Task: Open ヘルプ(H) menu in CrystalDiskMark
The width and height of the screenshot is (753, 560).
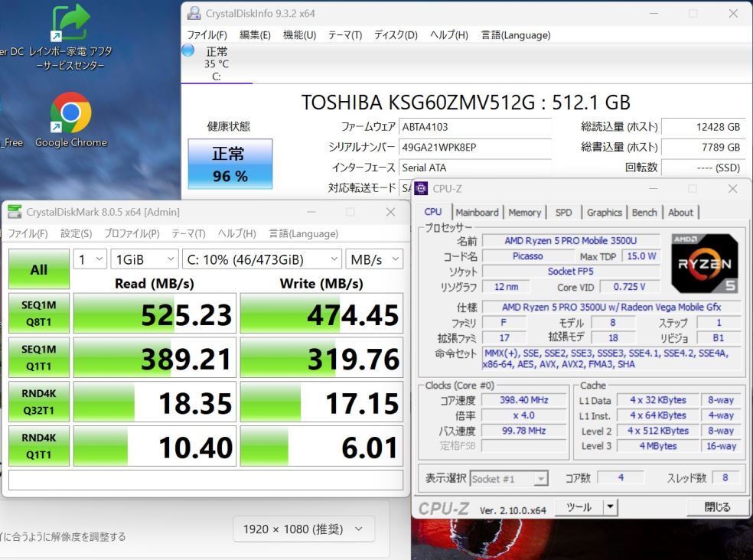Action: coord(236,233)
